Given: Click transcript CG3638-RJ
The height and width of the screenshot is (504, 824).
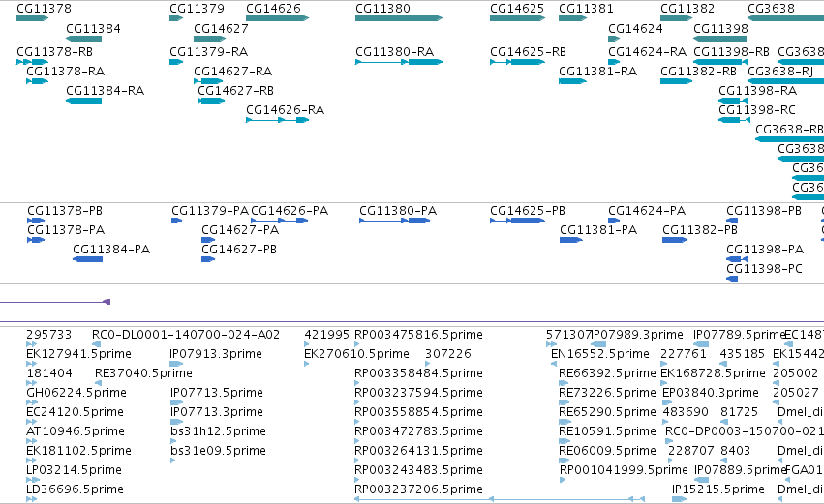Looking at the screenshot, I should pos(780,72).
